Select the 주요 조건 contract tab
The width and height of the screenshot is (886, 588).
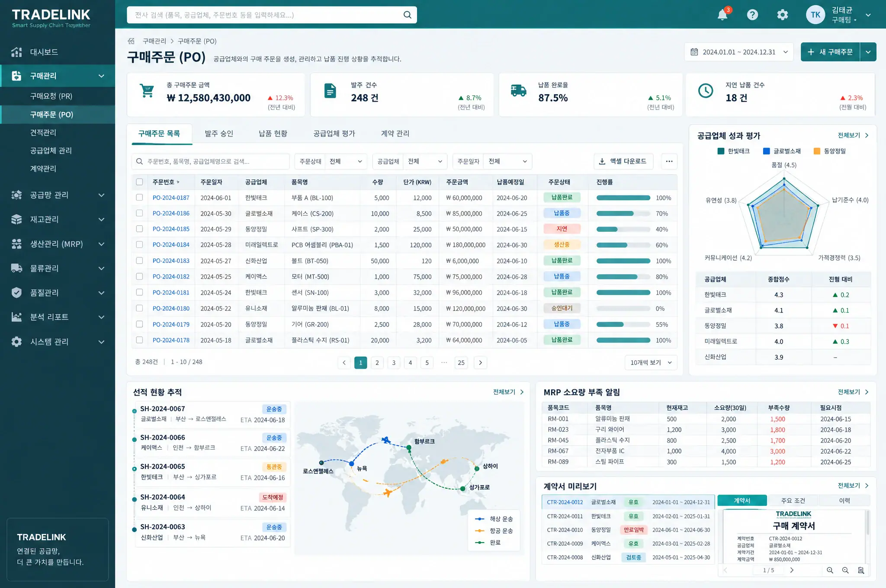[793, 501]
